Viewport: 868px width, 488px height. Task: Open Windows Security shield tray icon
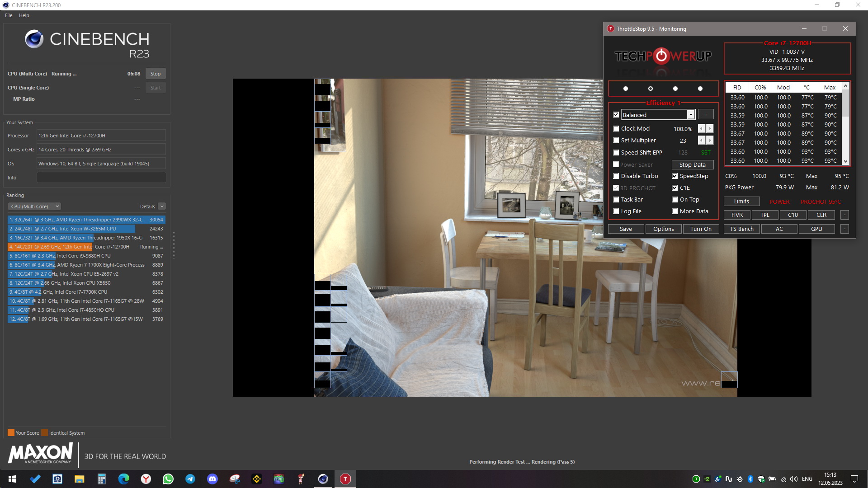click(761, 479)
